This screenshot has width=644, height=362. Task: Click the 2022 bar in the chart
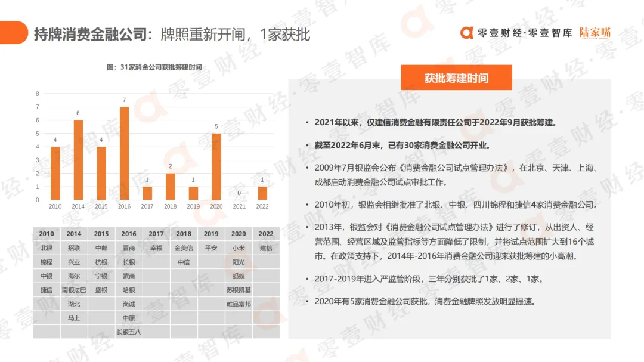click(262, 193)
